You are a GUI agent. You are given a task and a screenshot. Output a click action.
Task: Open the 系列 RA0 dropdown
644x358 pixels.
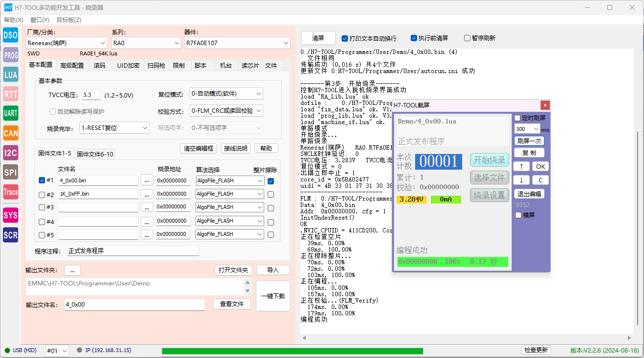tap(146, 43)
